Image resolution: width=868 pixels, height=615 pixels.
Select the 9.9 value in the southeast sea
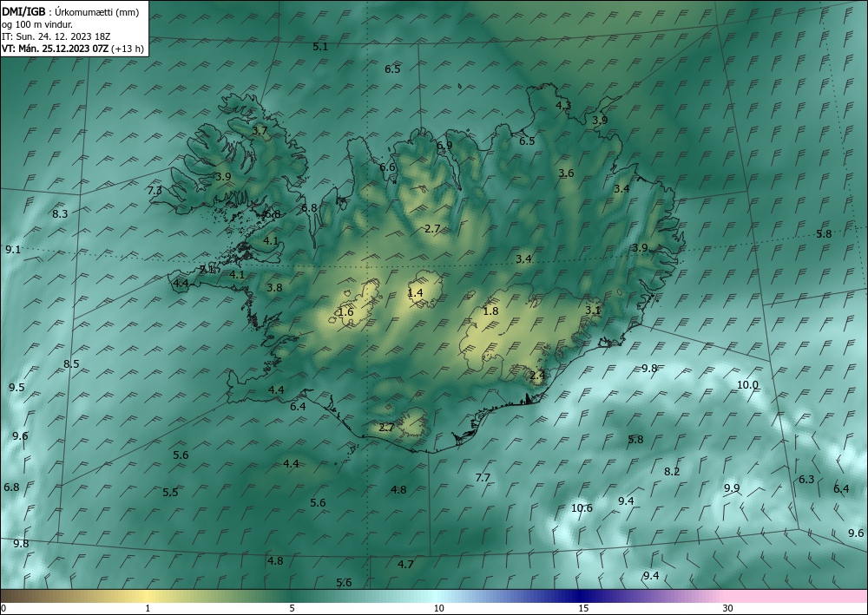point(733,487)
